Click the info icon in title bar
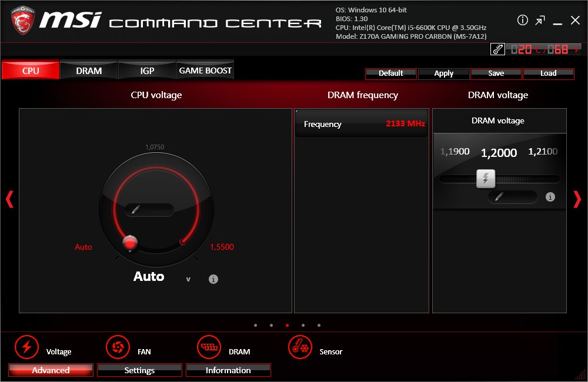Image resolution: width=588 pixels, height=382 pixels. [x=522, y=20]
